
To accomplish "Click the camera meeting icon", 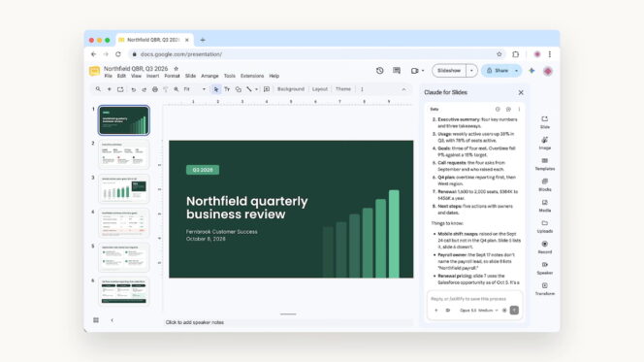I will pos(414,71).
